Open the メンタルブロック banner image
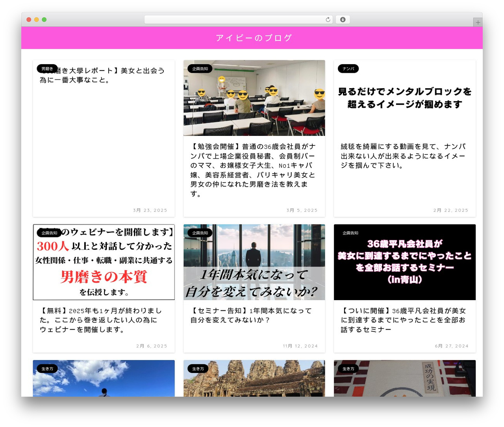 (405, 98)
